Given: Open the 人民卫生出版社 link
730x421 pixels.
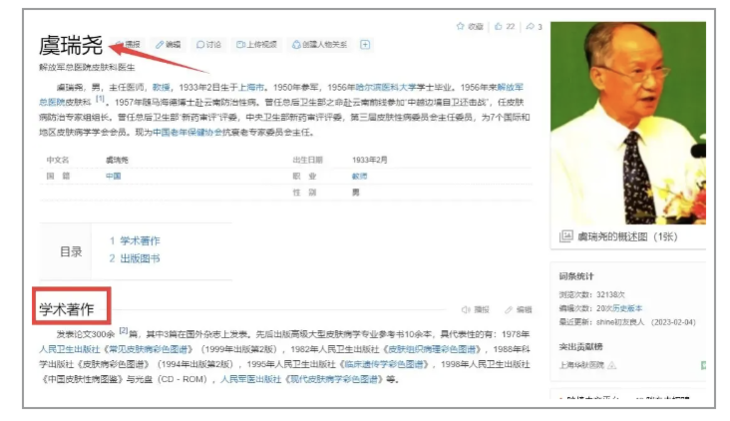Looking at the screenshot, I should [69, 349].
